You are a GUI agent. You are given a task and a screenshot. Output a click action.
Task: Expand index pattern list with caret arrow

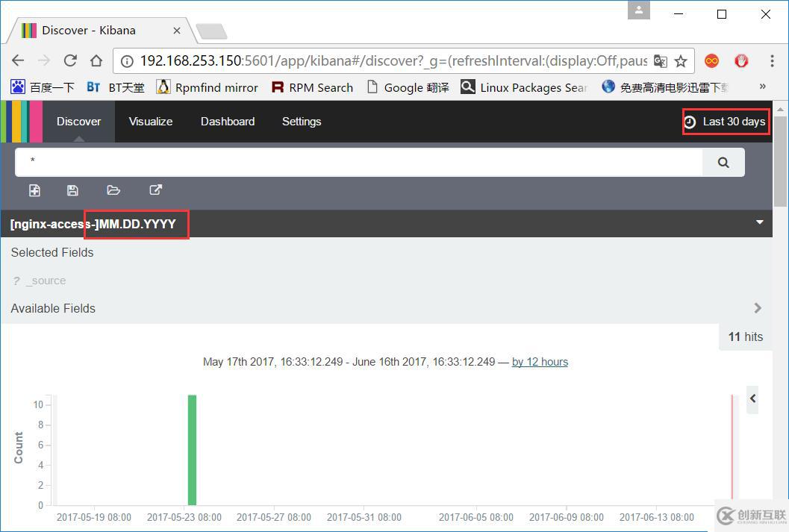point(760,222)
